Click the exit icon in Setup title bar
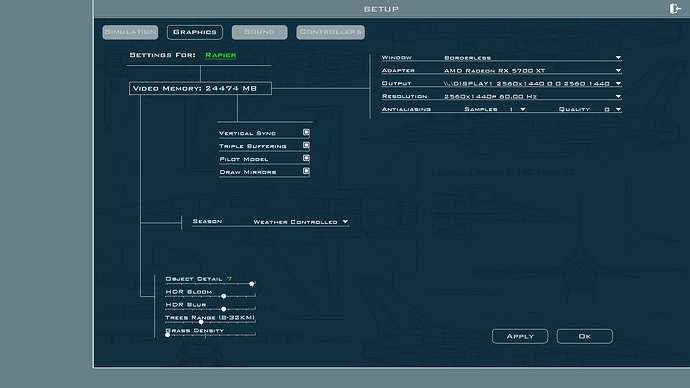 click(675, 8)
